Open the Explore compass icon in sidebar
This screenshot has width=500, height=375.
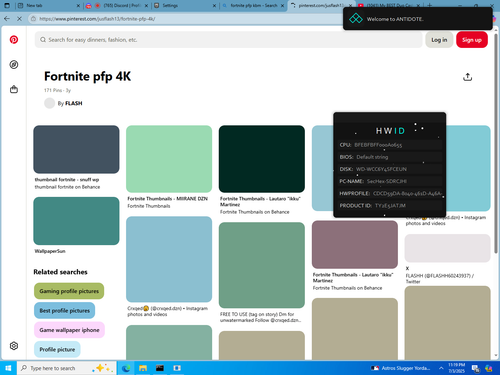14,65
